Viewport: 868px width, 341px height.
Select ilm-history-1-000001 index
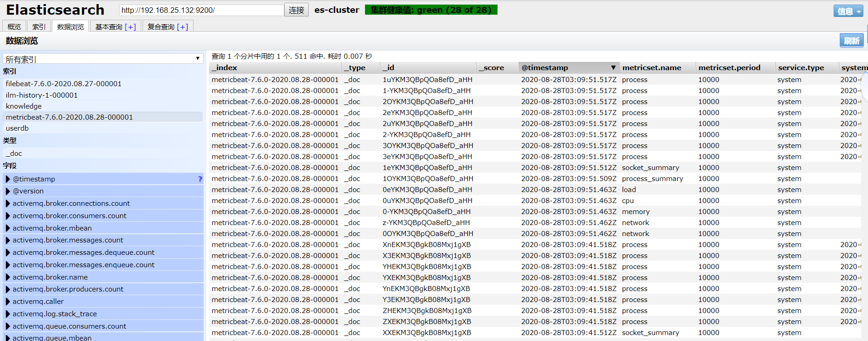(103, 95)
